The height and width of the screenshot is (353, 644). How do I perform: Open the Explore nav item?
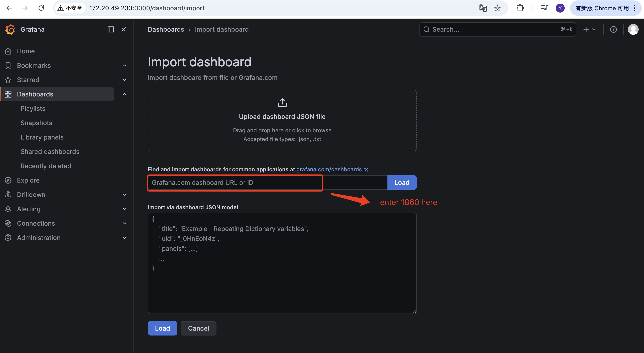(x=28, y=180)
